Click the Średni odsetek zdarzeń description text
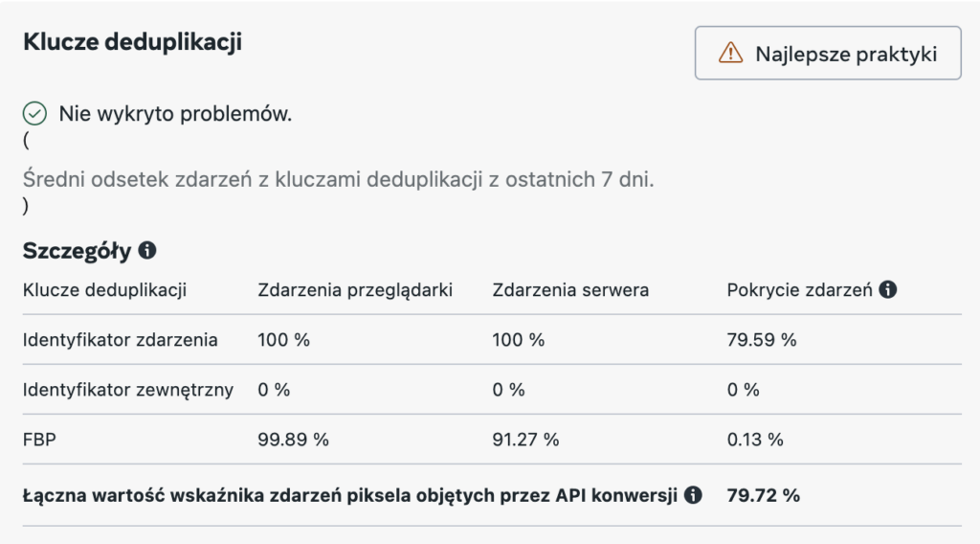The width and height of the screenshot is (980, 544). pos(338,180)
